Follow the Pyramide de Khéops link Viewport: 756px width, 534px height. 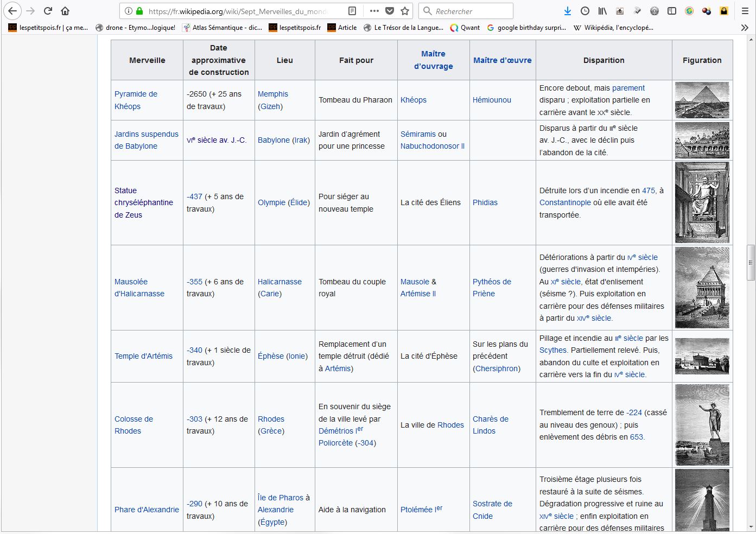pos(136,100)
